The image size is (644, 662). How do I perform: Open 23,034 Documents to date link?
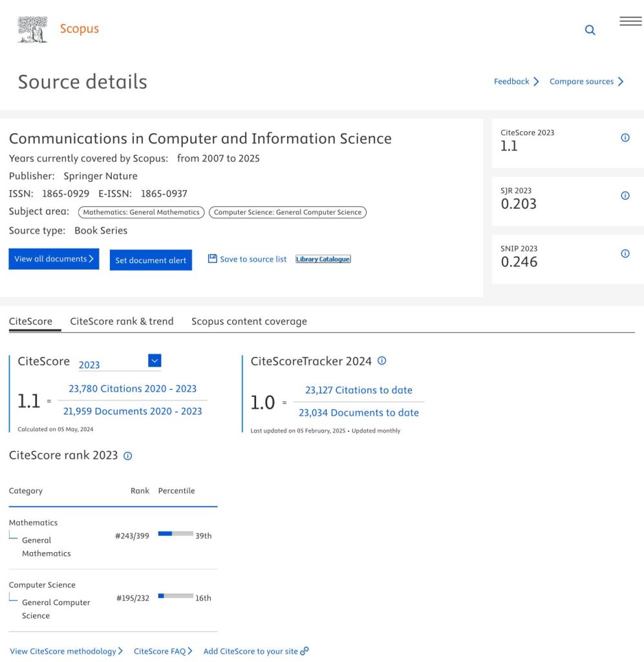click(358, 412)
